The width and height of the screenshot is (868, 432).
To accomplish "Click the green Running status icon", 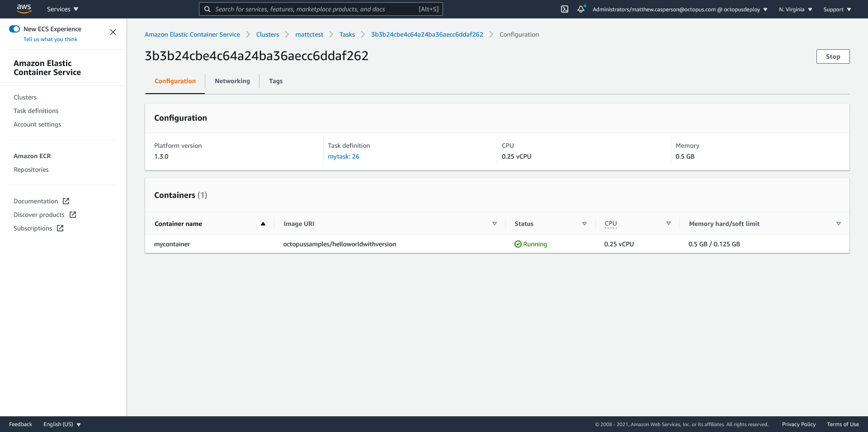I will 518,244.
